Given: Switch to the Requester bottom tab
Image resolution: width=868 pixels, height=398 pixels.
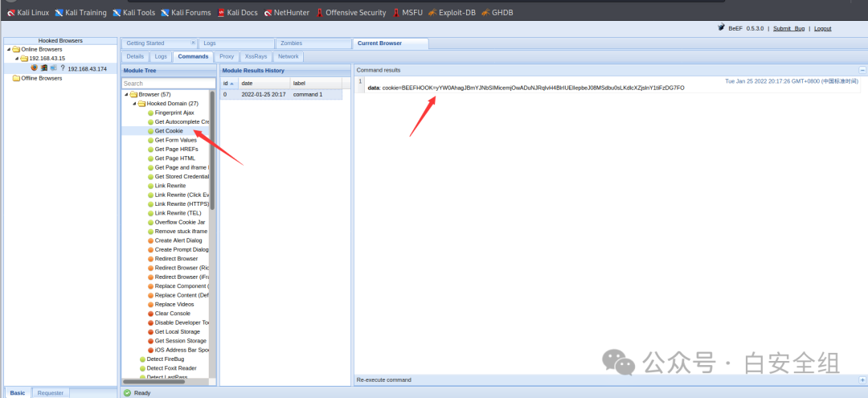Looking at the screenshot, I should click(51, 392).
